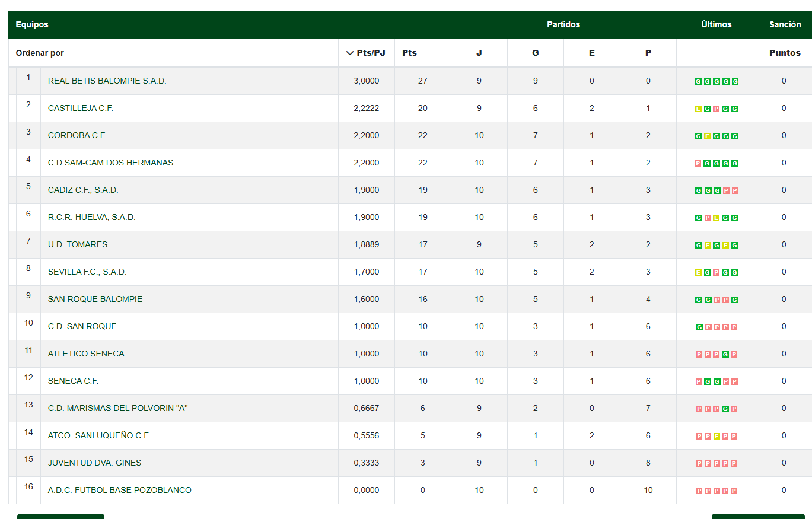Viewport: 812px width, 519px height.
Task: Click the red P result badge for R.C.R. HUELVA
Action: pos(707,218)
